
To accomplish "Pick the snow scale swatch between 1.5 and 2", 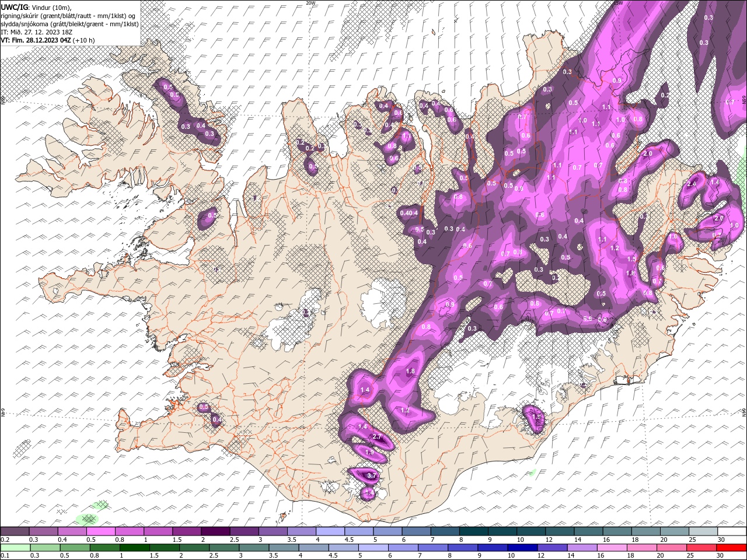I will click(187, 531).
